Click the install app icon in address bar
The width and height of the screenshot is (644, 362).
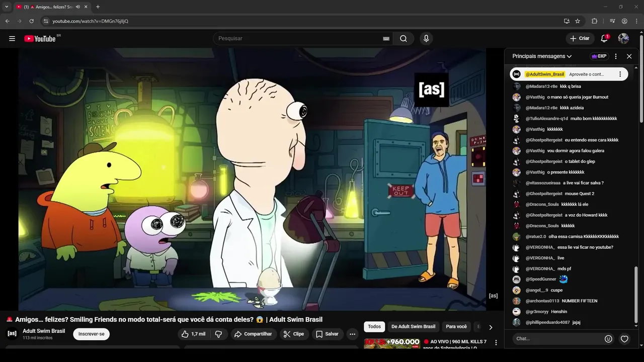point(567,21)
